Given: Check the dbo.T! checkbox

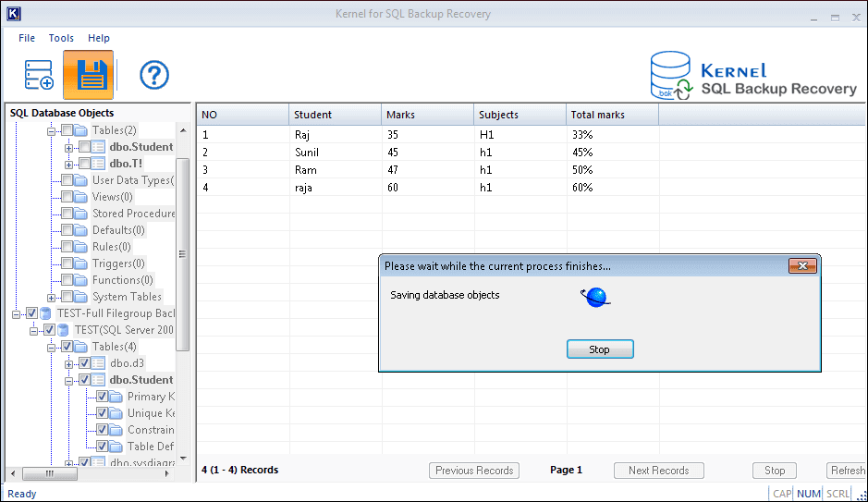Looking at the screenshot, I should [84, 164].
